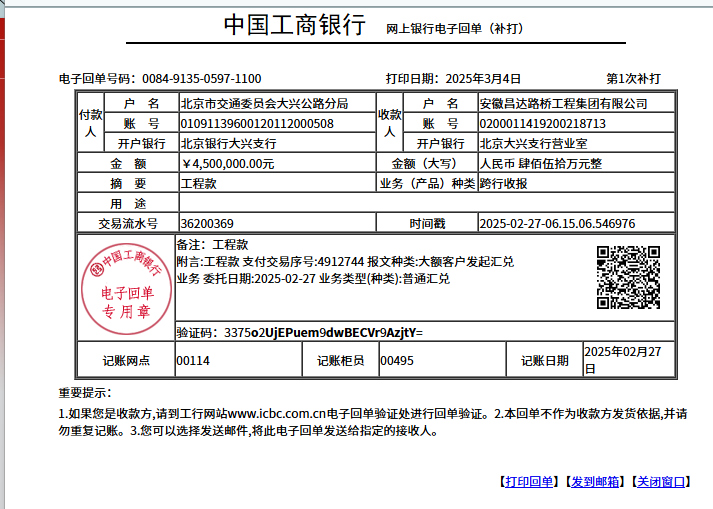Click the 中国工商银行 title heading

pyautogui.click(x=295, y=26)
